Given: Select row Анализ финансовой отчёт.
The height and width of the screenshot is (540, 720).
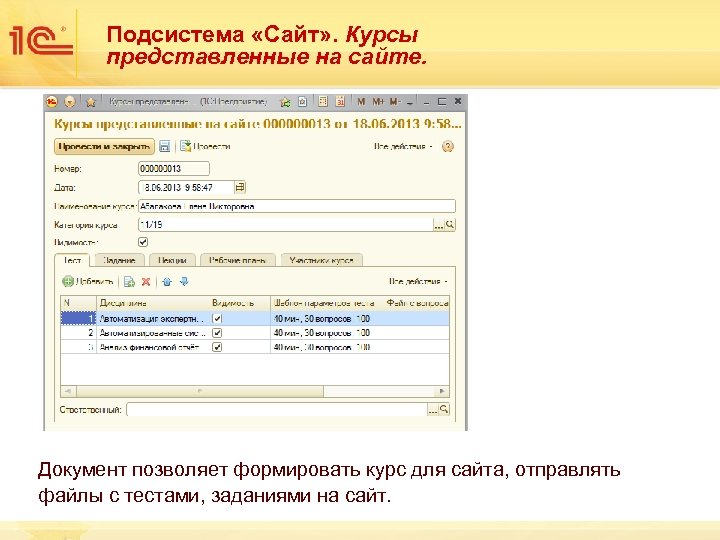Looking at the screenshot, I should pyautogui.click(x=255, y=347).
